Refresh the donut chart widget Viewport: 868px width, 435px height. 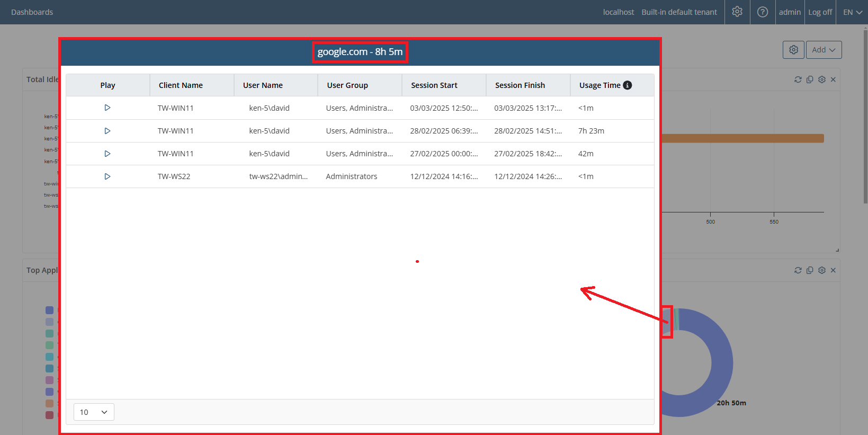(798, 270)
